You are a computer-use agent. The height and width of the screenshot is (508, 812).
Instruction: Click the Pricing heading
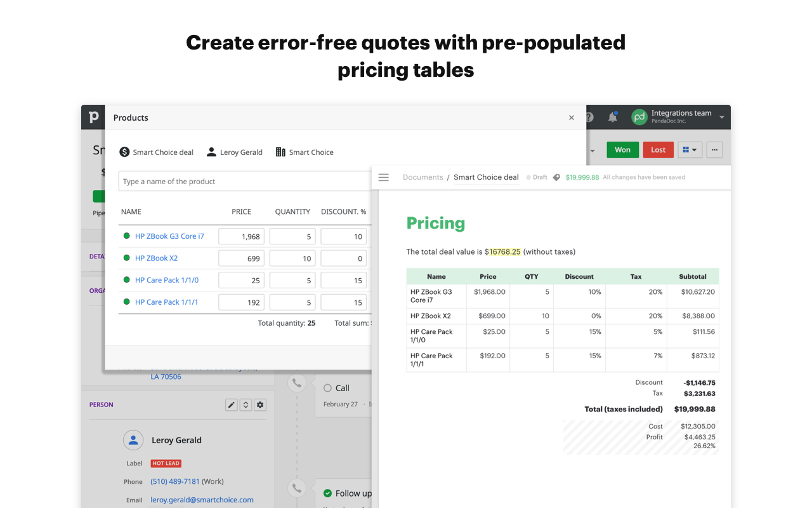436,223
